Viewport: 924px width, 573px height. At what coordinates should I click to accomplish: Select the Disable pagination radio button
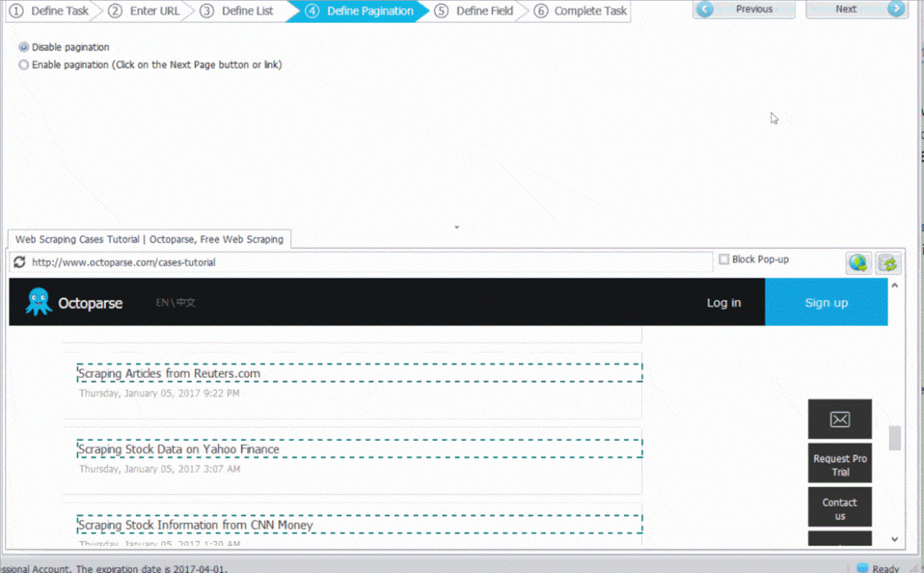point(24,47)
